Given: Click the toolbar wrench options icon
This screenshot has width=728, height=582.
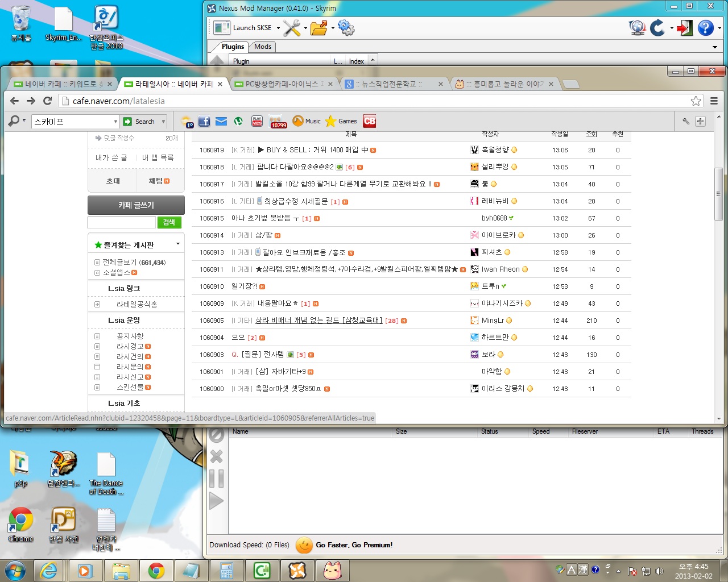Looking at the screenshot, I should pyautogui.click(x=686, y=121).
